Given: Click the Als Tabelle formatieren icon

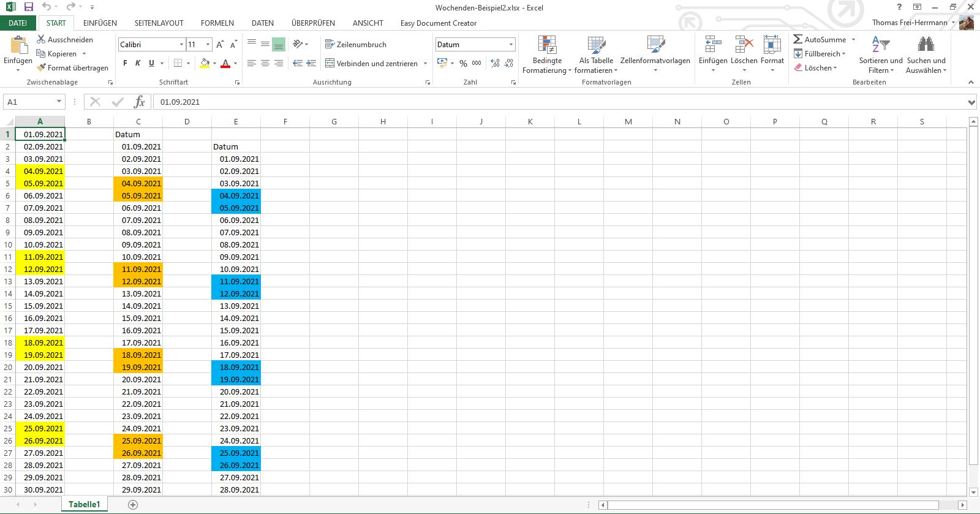Looking at the screenshot, I should (x=596, y=45).
